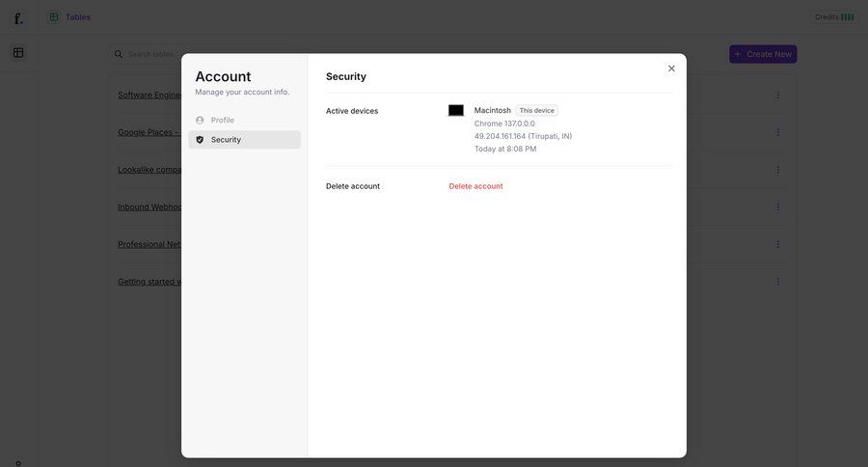Click the search magnifier icon
Viewport: 868px width, 467px height.
pyautogui.click(x=119, y=54)
